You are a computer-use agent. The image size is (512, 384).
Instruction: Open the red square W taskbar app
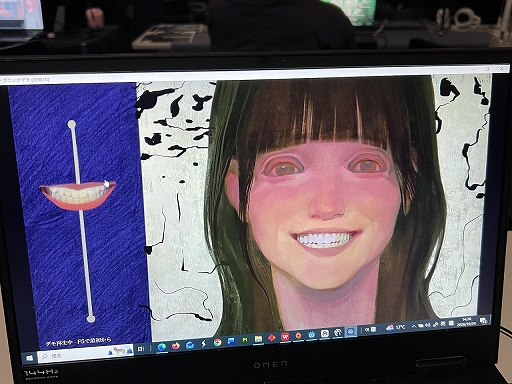(x=285, y=337)
